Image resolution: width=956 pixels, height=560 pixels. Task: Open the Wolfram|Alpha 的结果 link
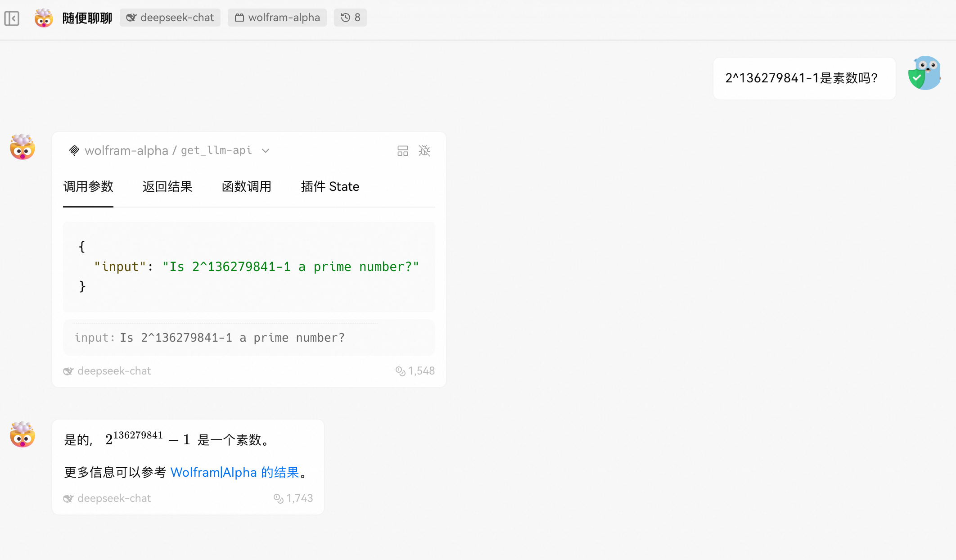tap(234, 472)
